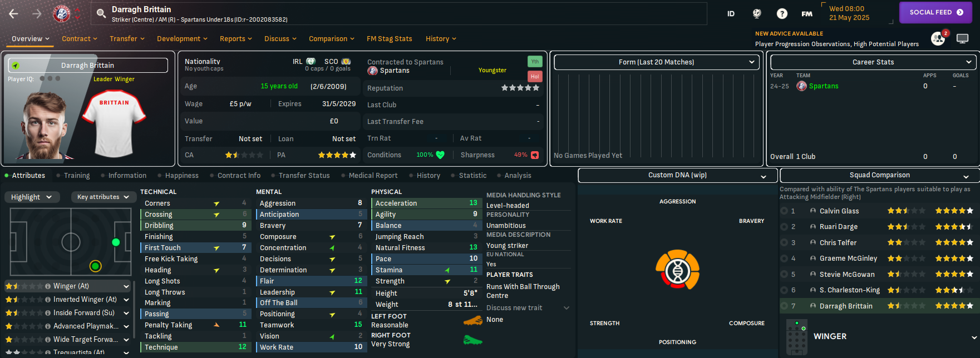Open the Development menu

[182, 39]
